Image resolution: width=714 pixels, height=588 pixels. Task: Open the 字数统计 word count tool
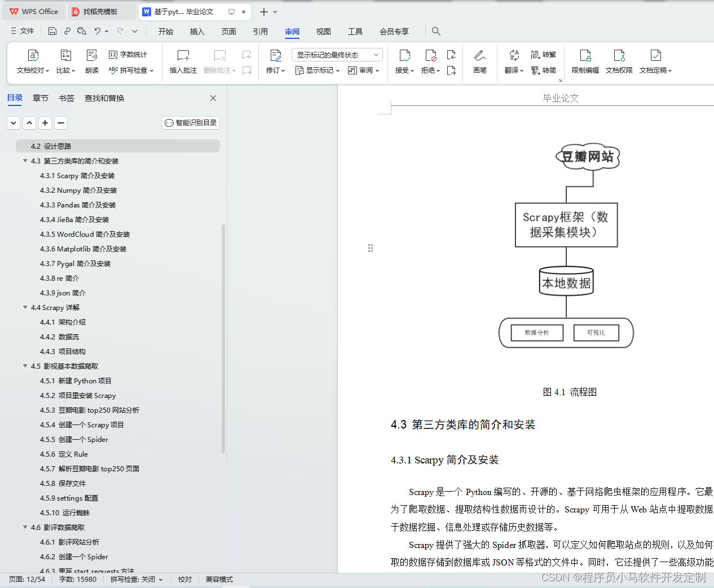pos(129,54)
